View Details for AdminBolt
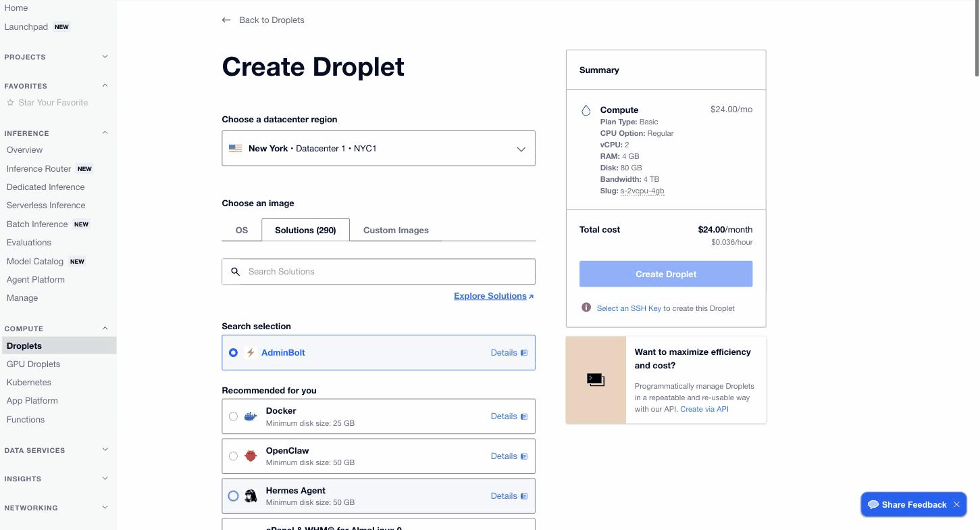 click(509, 353)
